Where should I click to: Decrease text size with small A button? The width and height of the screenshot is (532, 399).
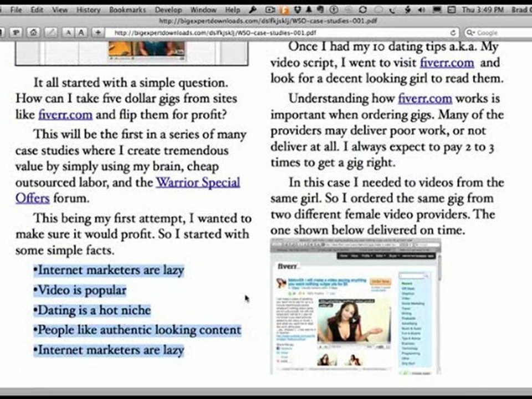tap(69, 33)
